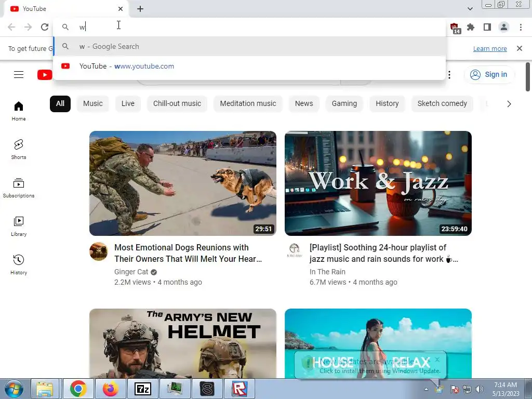Open Firefox from the taskbar

111,389
